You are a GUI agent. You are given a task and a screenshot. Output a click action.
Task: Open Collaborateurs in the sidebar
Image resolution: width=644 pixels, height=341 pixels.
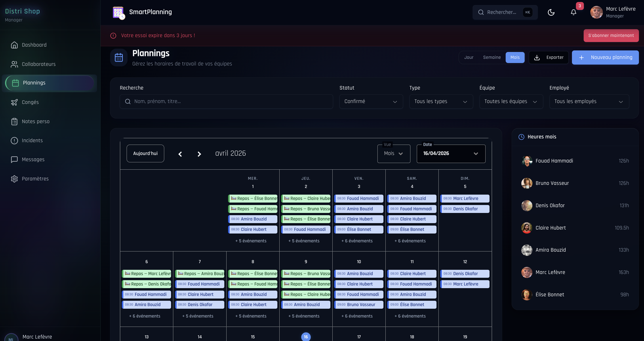(50, 64)
